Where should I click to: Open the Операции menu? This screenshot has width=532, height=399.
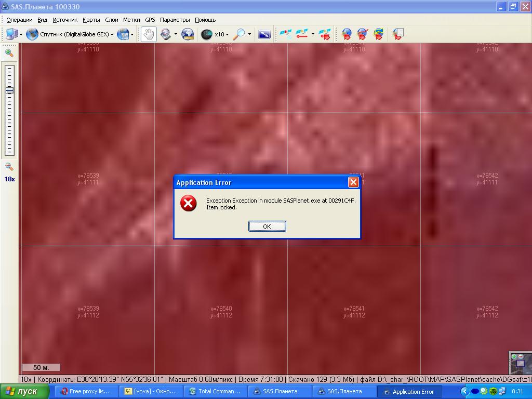(x=19, y=20)
